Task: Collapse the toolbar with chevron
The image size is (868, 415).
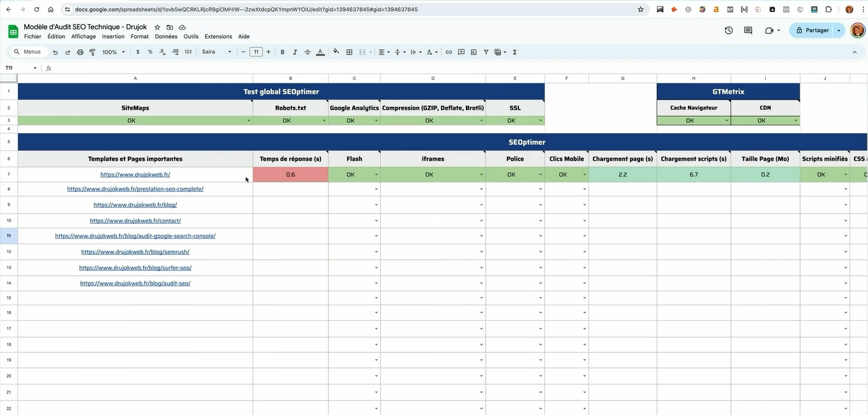Action: [x=855, y=52]
